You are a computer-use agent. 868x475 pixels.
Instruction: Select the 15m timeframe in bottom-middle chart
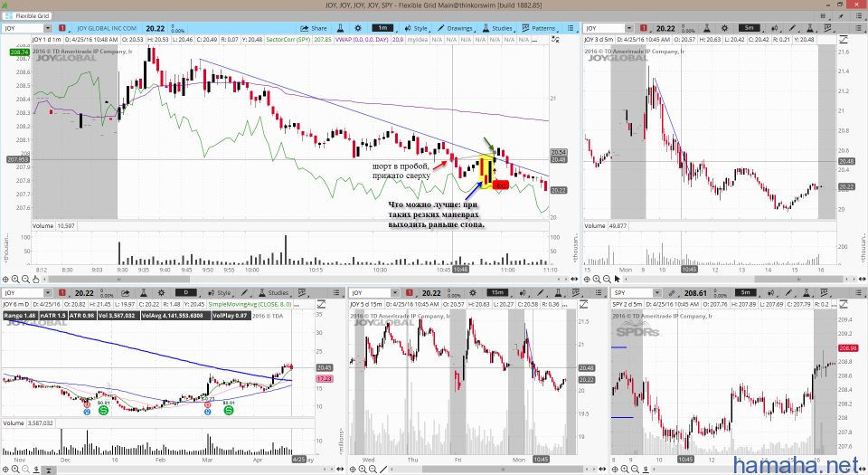point(497,293)
